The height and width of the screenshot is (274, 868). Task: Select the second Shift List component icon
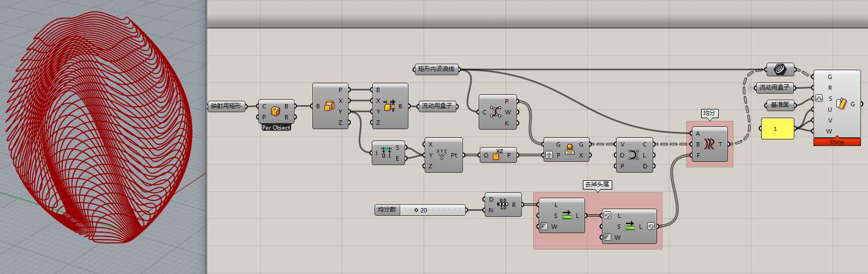coord(630,226)
